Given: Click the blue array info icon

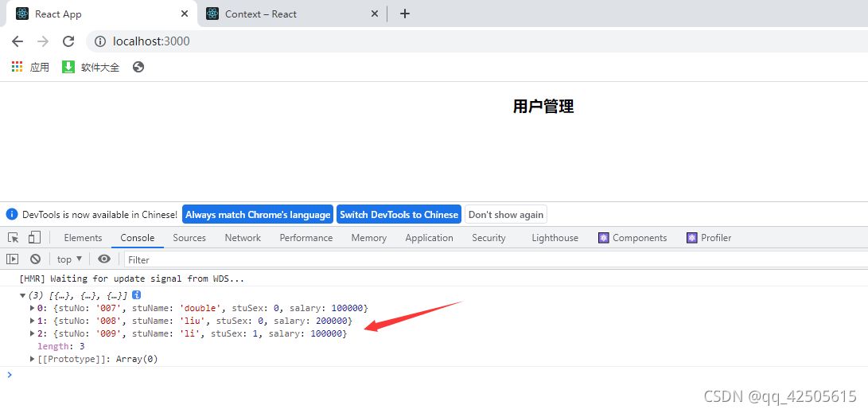Looking at the screenshot, I should 137,295.
